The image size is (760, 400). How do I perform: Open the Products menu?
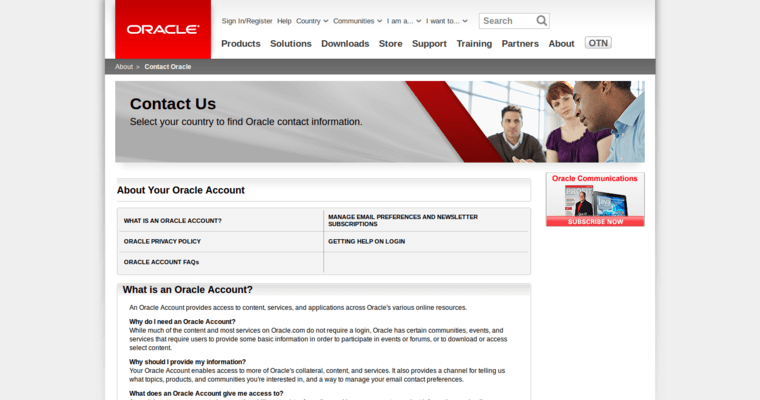240,44
